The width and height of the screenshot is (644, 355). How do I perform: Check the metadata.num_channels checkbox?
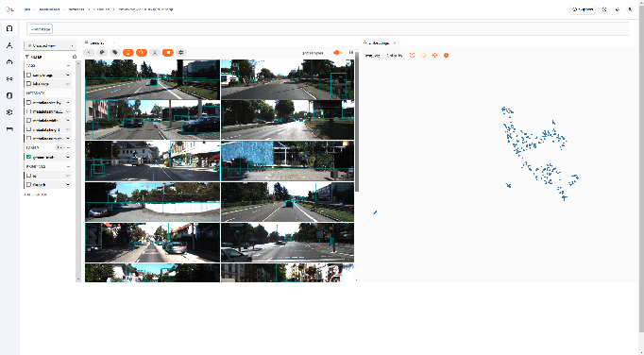point(28,139)
